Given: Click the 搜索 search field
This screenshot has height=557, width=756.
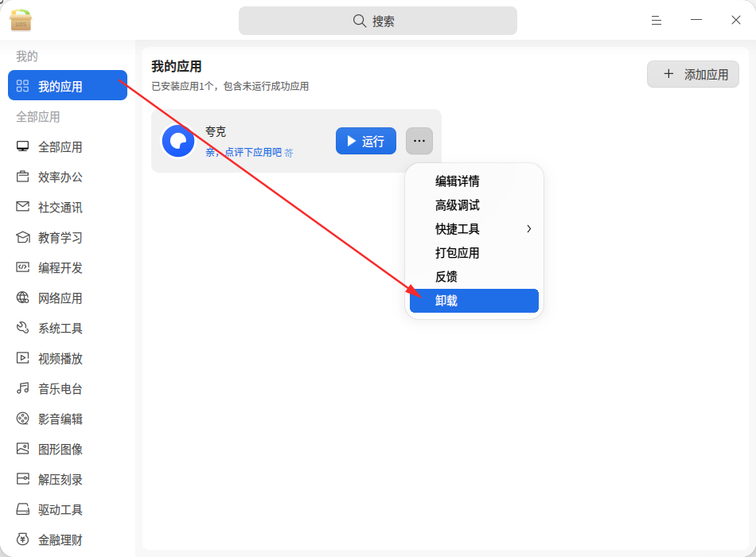Looking at the screenshot, I should pos(378,21).
